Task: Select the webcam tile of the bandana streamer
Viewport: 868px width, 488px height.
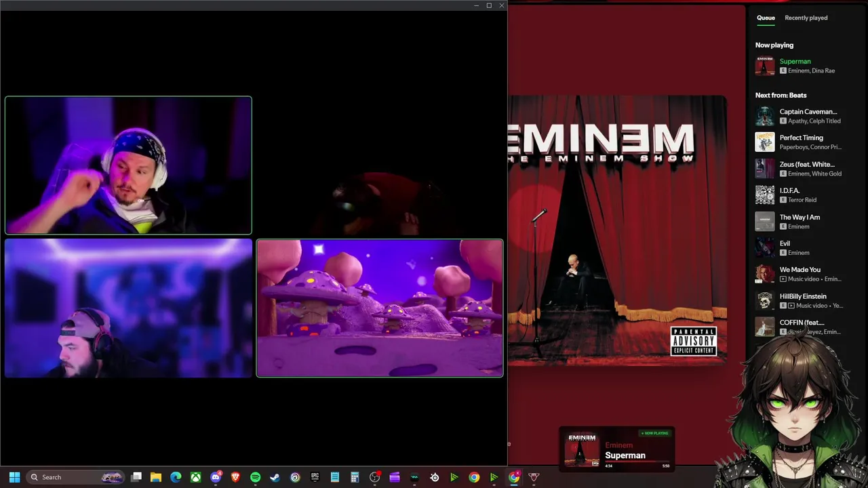Action: [128, 165]
